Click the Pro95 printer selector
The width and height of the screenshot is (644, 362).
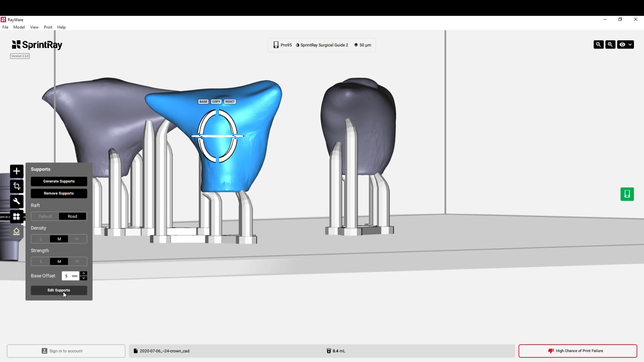coord(282,45)
